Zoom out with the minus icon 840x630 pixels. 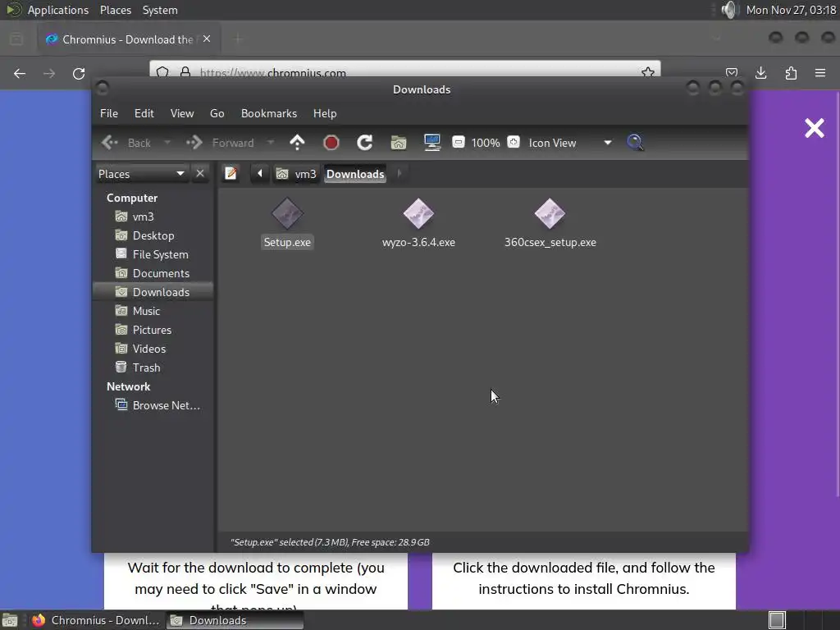[x=458, y=142]
